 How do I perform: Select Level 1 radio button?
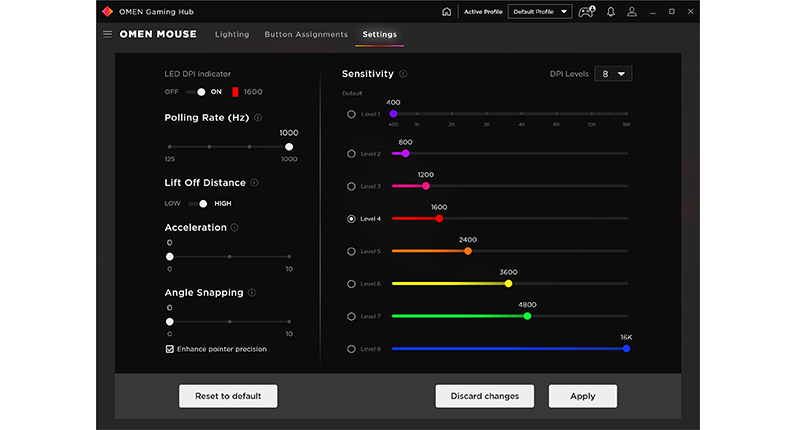pos(351,114)
